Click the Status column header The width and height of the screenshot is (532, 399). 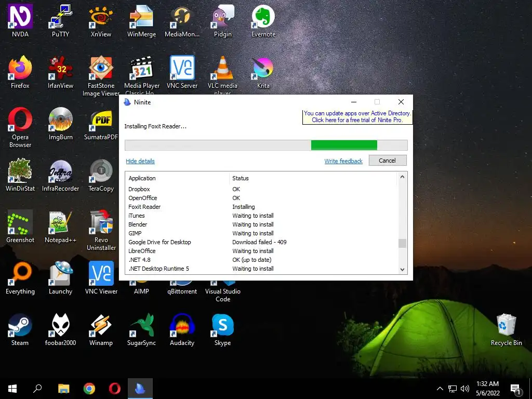313,178
